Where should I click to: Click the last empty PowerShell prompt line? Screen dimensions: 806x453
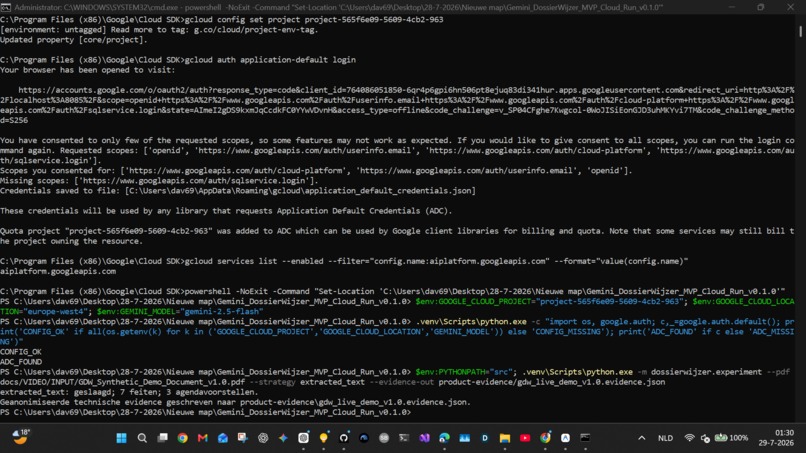pyautogui.click(x=206, y=412)
